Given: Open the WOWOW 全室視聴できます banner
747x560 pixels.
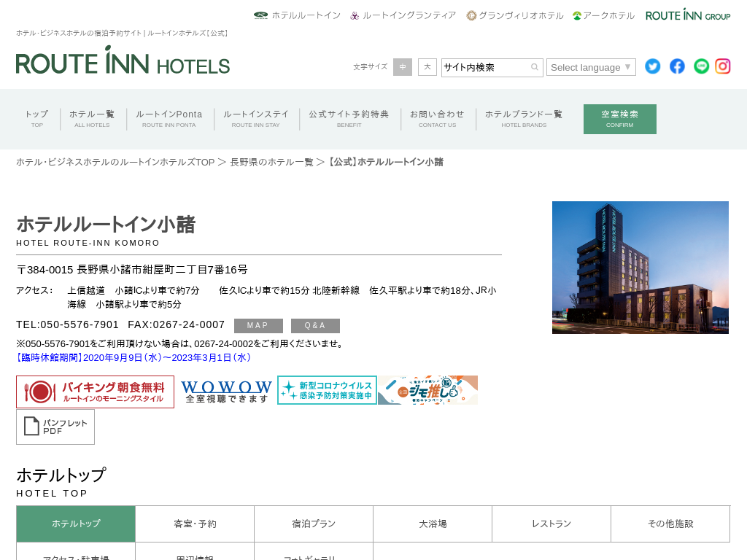Looking at the screenshot, I should [226, 392].
